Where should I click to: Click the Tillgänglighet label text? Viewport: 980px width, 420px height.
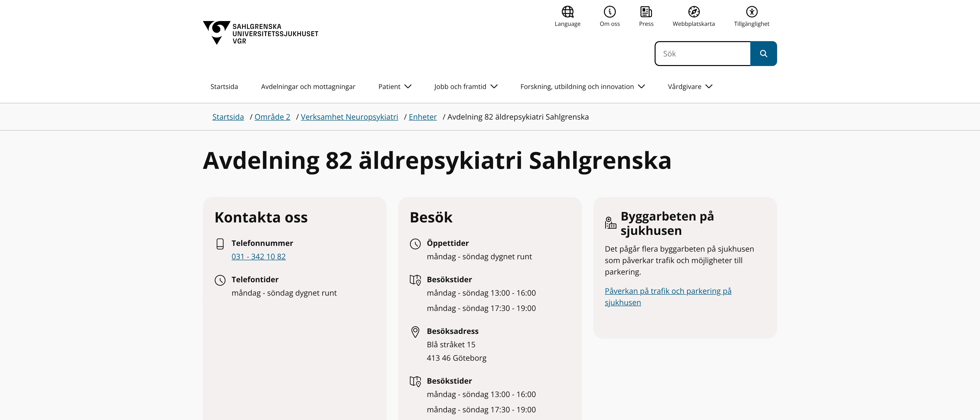click(x=751, y=24)
